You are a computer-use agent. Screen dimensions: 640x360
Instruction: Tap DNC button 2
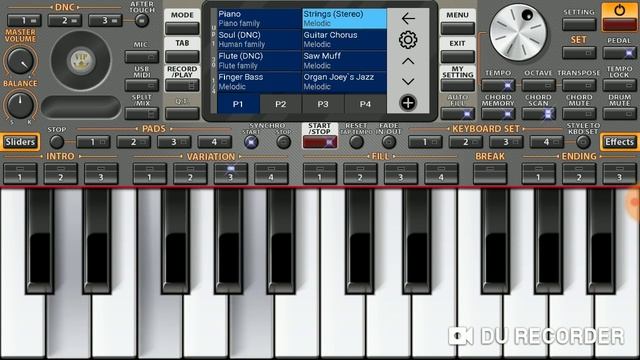point(64,20)
